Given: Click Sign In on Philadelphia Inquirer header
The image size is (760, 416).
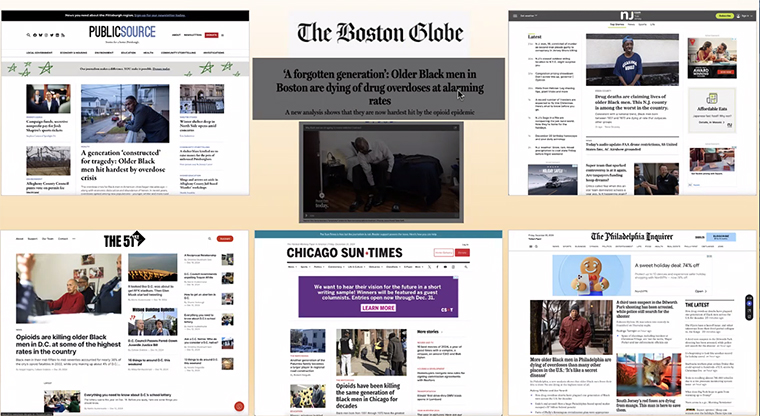Looking at the screenshot, I should tap(699, 237).
